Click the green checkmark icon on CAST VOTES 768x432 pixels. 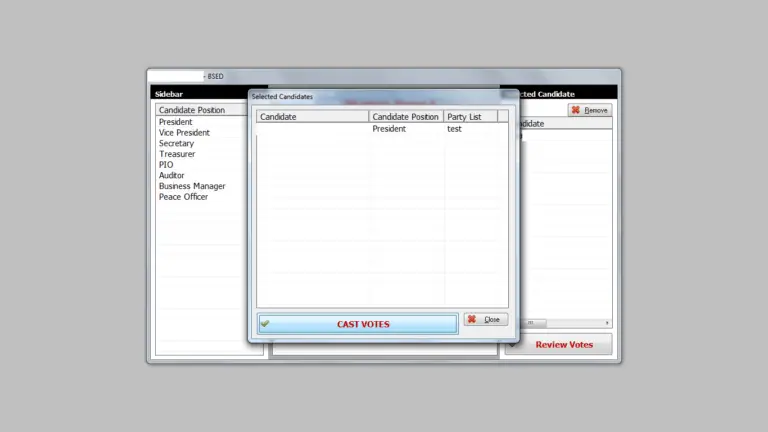265,323
